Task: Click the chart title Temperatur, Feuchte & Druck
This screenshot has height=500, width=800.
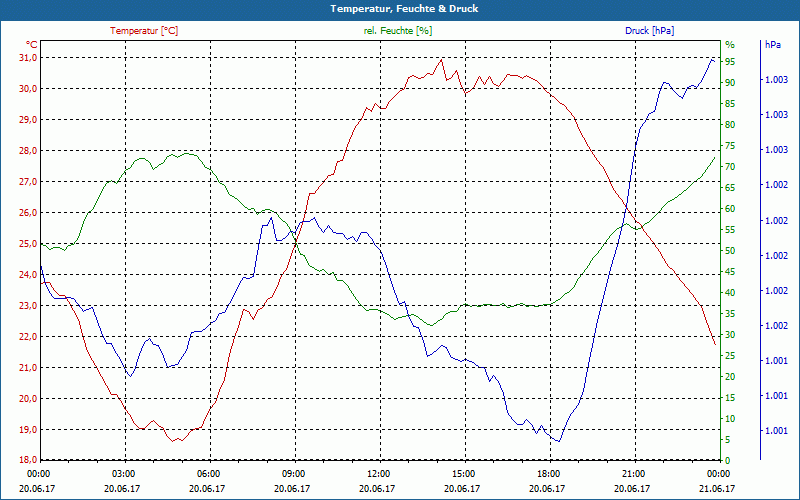Action: [404, 9]
